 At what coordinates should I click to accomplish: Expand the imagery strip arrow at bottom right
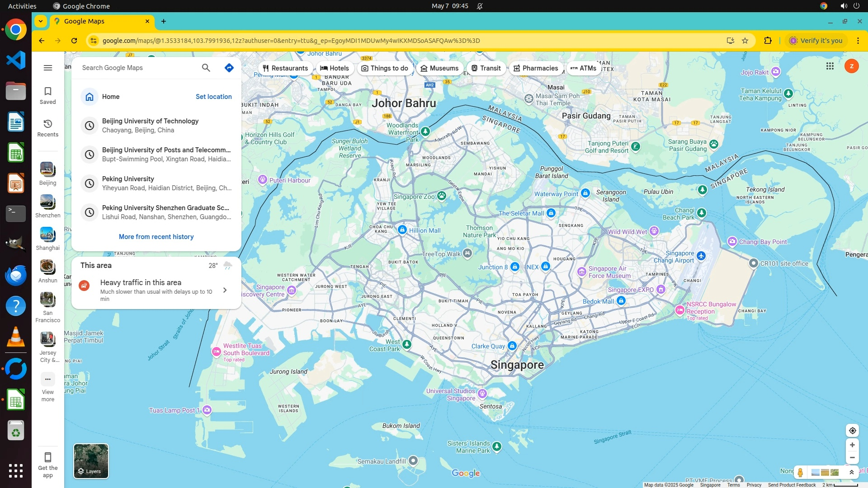tap(851, 473)
